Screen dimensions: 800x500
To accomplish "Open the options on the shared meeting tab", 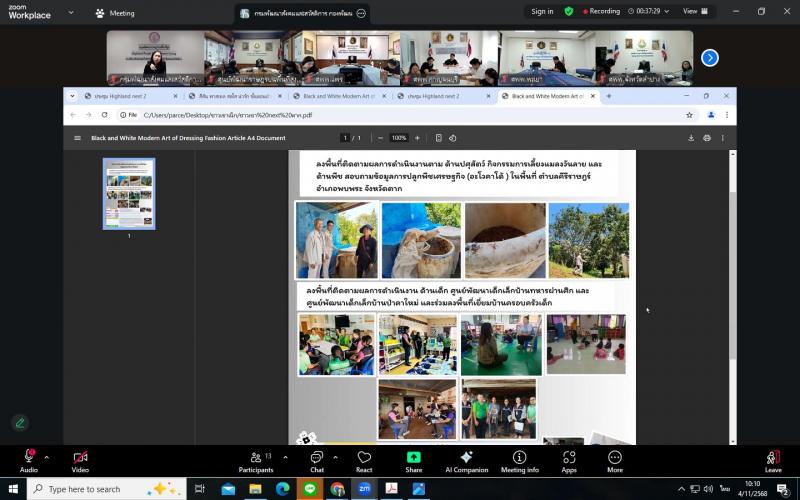I will pyautogui.click(x=361, y=13).
